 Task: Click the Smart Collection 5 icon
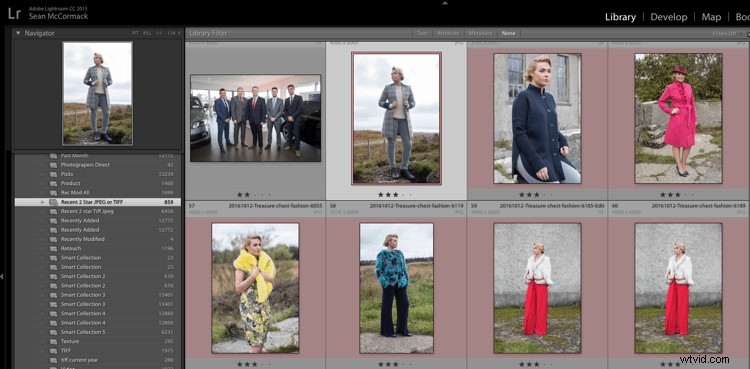click(x=53, y=332)
